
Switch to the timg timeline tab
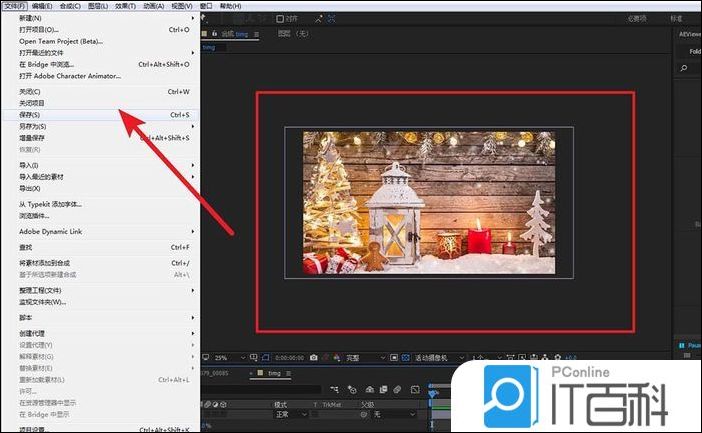click(x=274, y=373)
